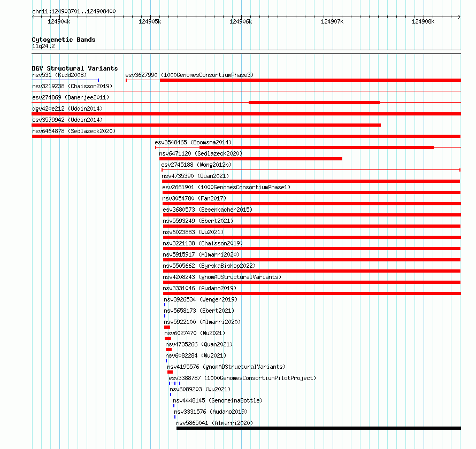This screenshot has width=476, height=449.
Task: Click the esv3579942 red variant bar
Action: pyautogui.click(x=206, y=125)
